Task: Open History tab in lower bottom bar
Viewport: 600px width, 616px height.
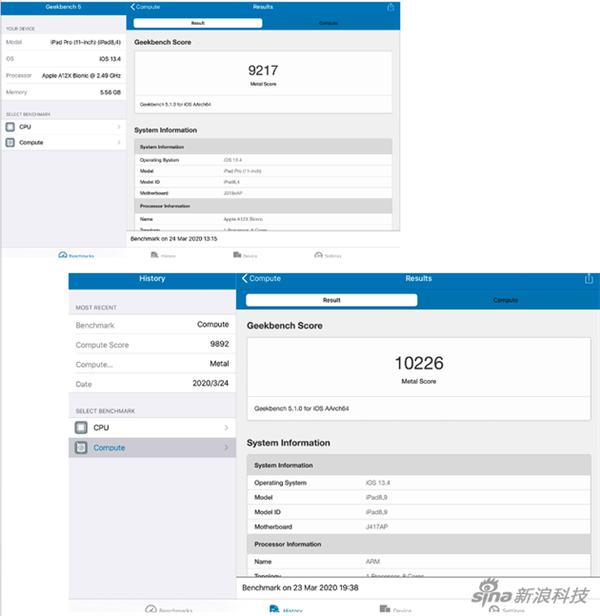Action: (286, 610)
